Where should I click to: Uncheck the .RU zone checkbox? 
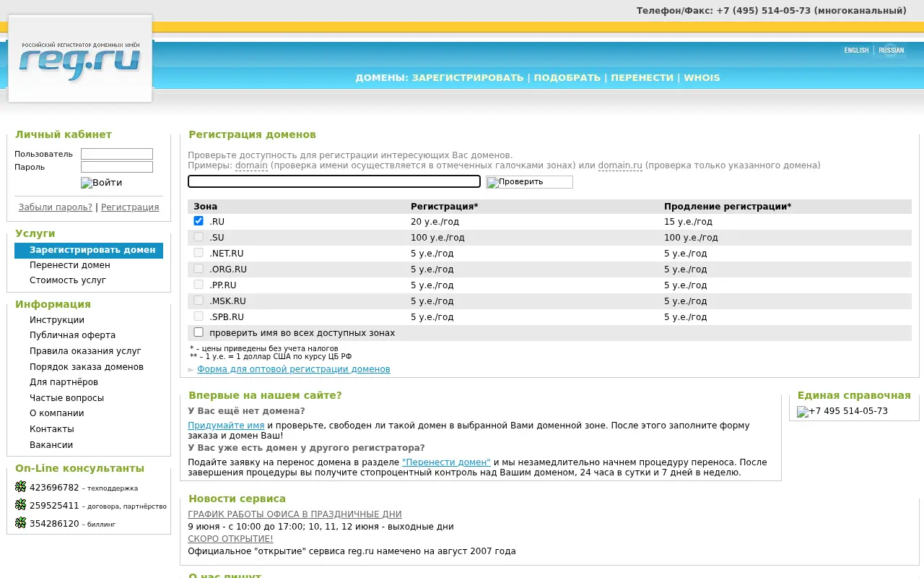coord(199,221)
